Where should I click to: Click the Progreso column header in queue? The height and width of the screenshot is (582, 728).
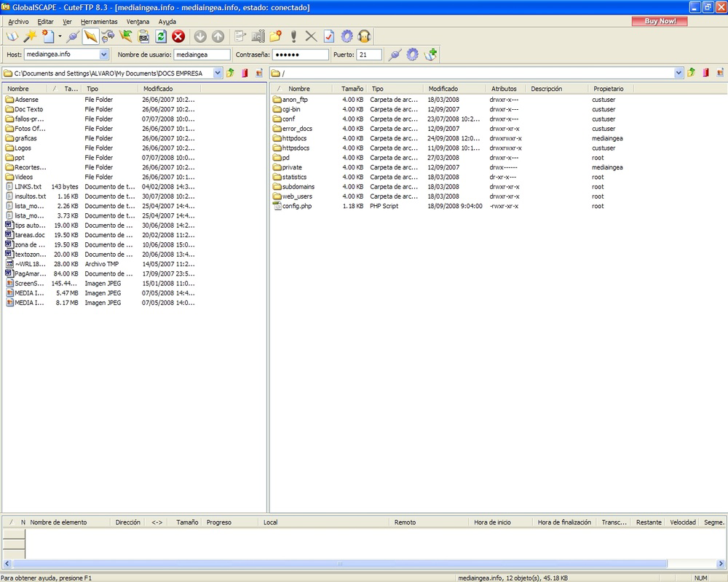coord(230,522)
